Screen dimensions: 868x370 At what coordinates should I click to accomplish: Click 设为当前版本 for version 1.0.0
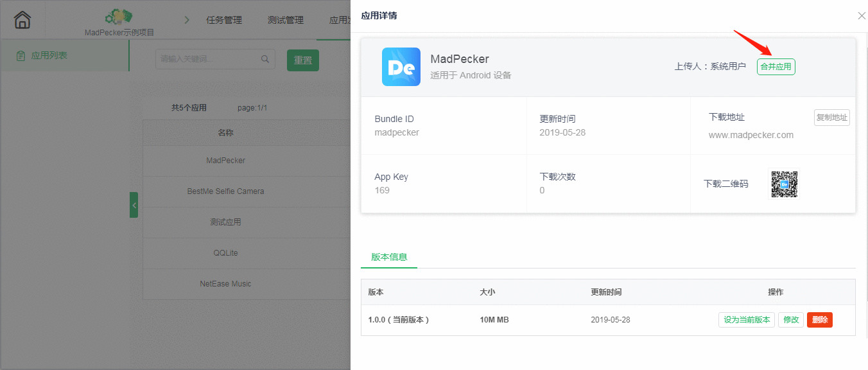pos(747,319)
